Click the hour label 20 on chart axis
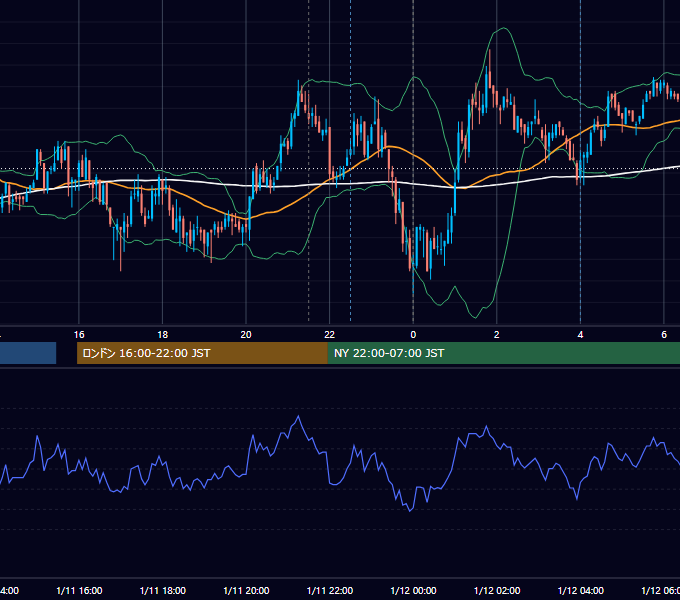 [x=246, y=335]
